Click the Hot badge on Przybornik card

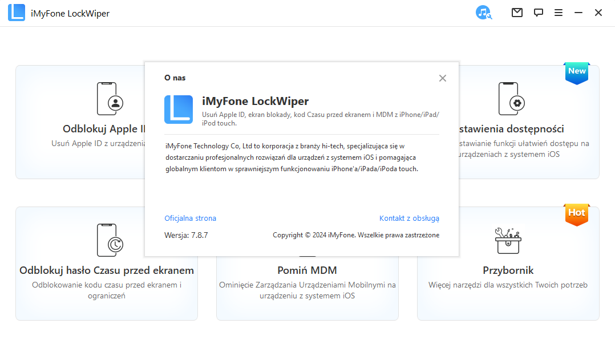click(x=577, y=214)
